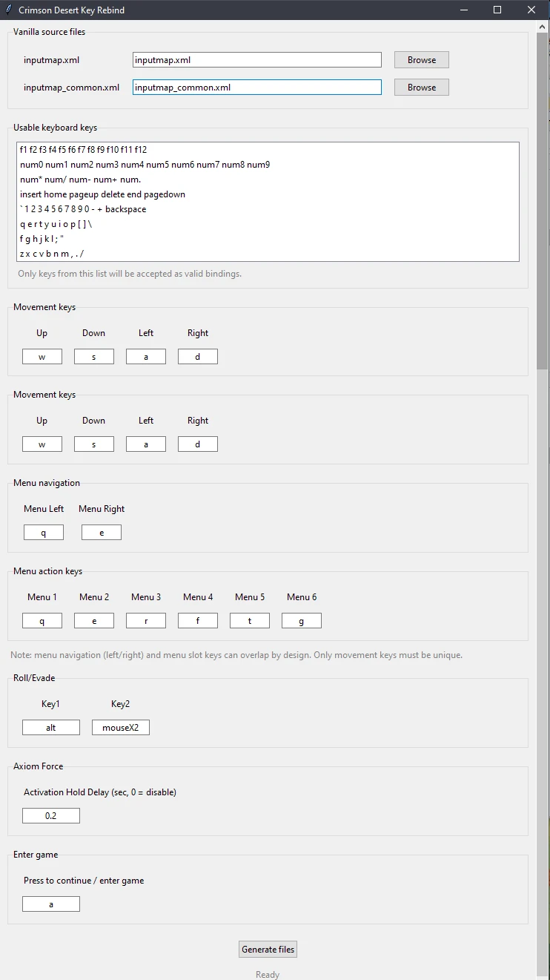The image size is (550, 980).
Task: Select the Menu 1 key field
Action: (x=42, y=621)
